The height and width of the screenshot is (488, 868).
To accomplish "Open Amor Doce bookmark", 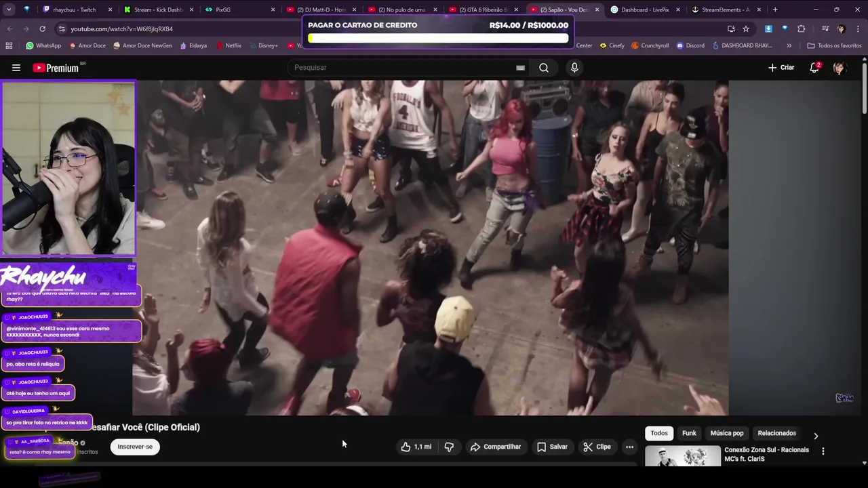I will click(x=87, y=45).
